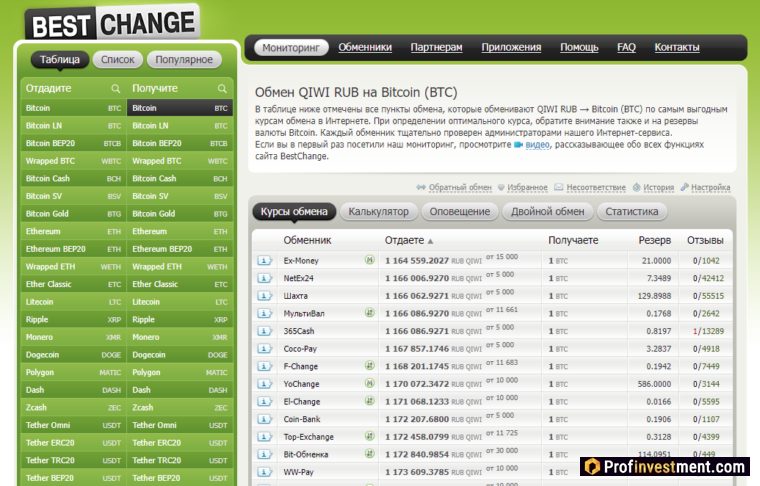Select the Курсы обмена tab
760x486 pixels.
tap(294, 212)
